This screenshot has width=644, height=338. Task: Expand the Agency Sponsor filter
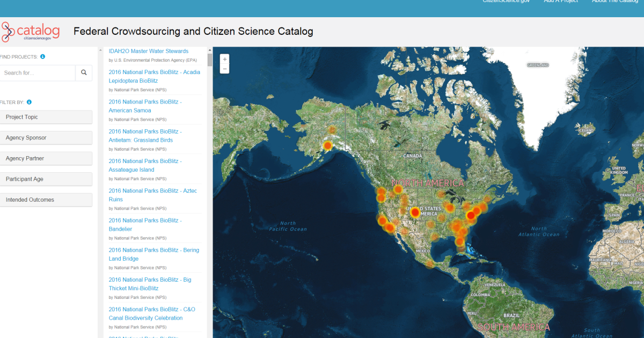46,137
